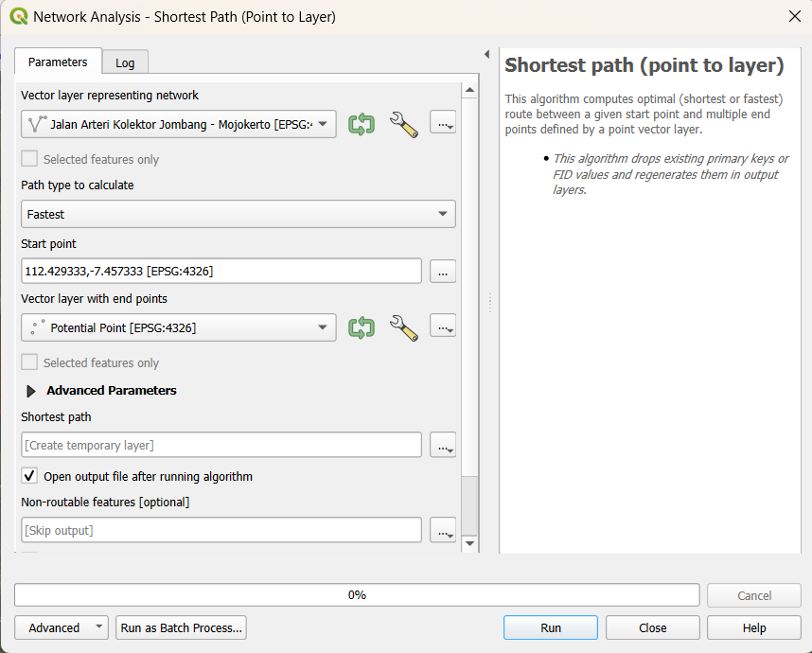Select the Parameters tab
This screenshot has width=812, height=653.
coord(58,62)
